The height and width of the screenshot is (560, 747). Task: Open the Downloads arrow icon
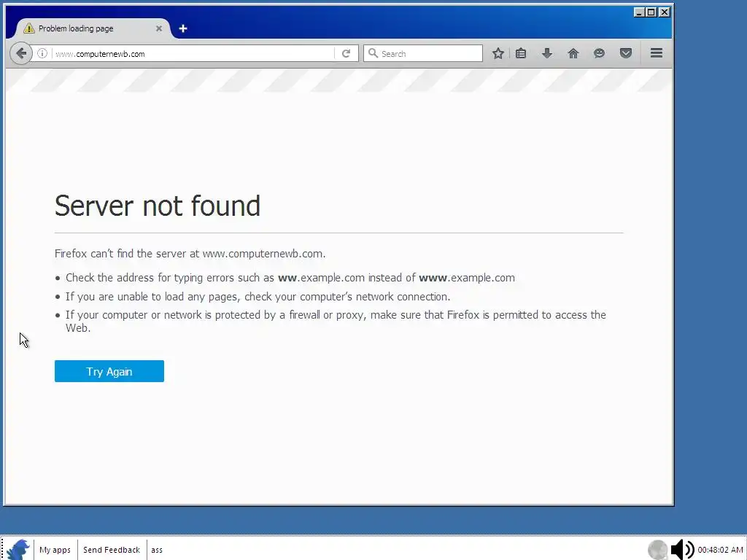547,53
